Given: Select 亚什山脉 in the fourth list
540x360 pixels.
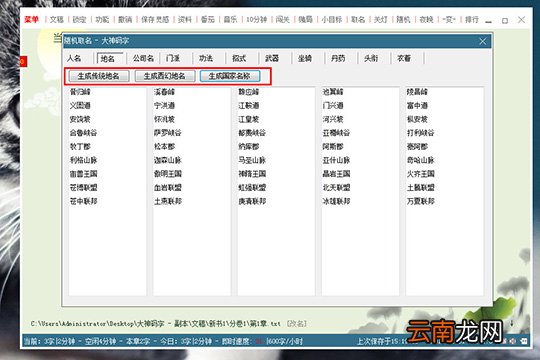Looking at the screenshot, I should 336,160.
